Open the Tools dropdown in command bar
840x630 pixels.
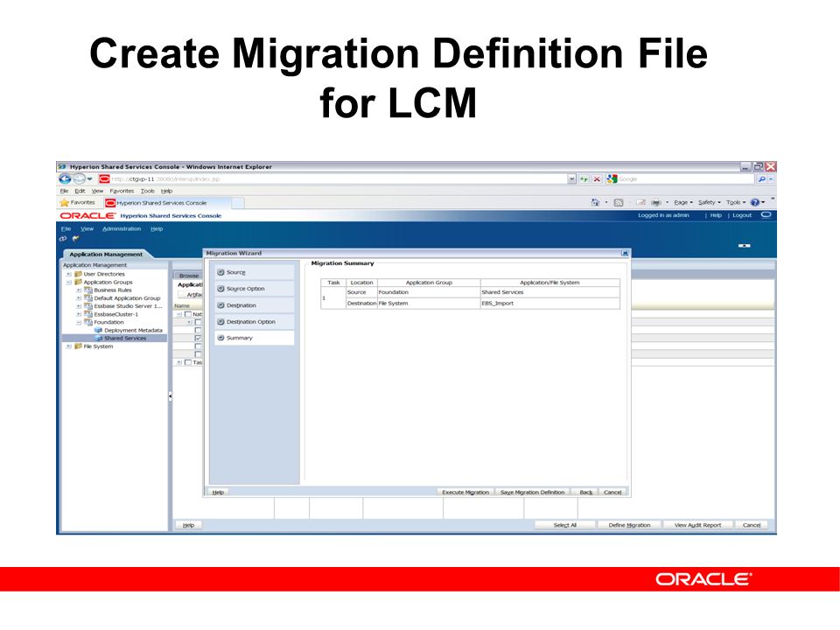[x=736, y=202]
